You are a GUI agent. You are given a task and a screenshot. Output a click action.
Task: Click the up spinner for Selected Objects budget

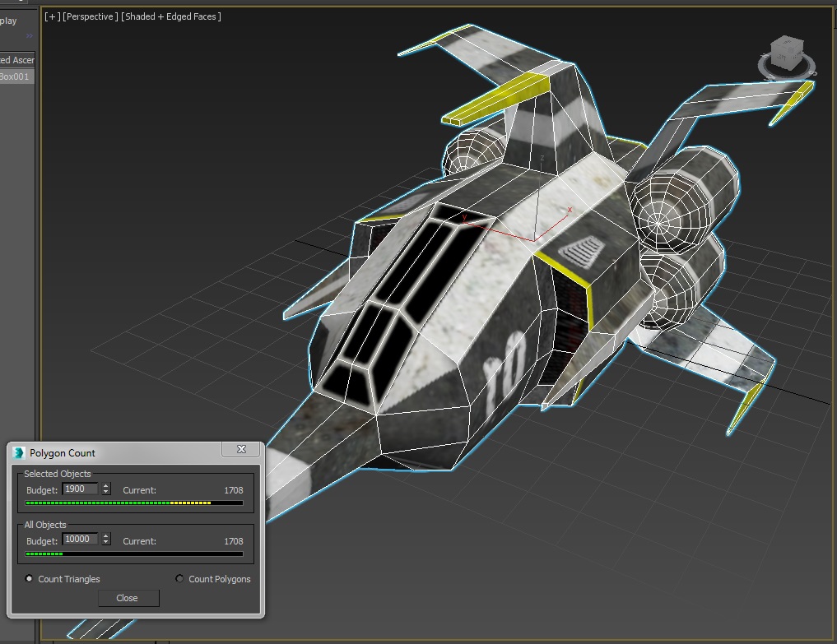(x=106, y=485)
